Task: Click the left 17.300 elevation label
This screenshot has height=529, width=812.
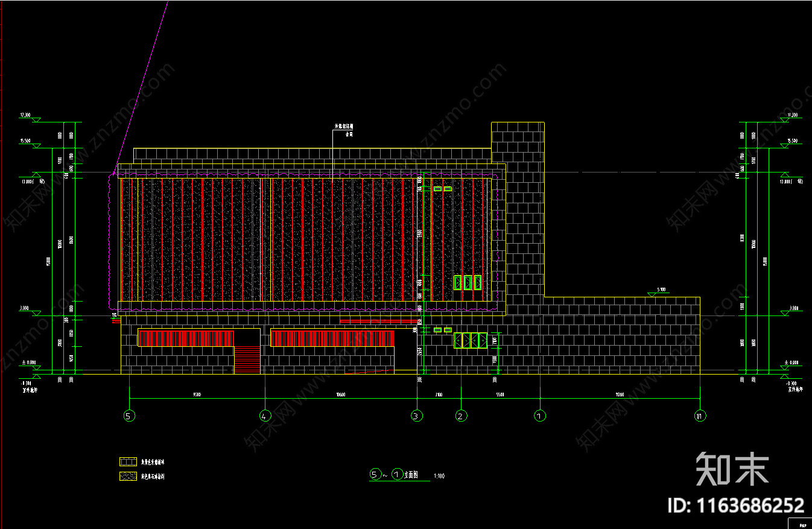Action: pos(25,115)
